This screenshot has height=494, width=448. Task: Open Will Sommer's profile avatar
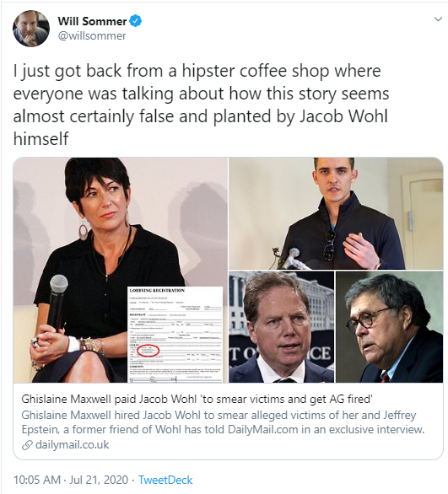(31, 29)
